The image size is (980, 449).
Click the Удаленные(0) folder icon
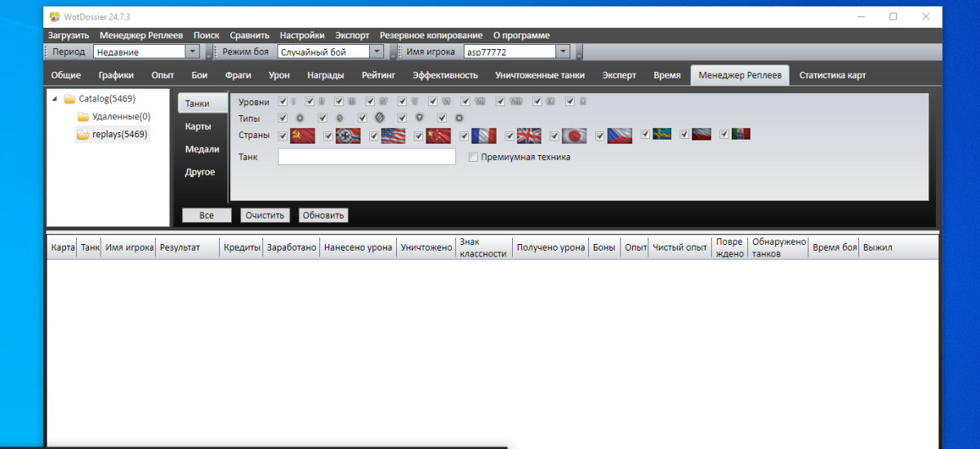click(82, 117)
